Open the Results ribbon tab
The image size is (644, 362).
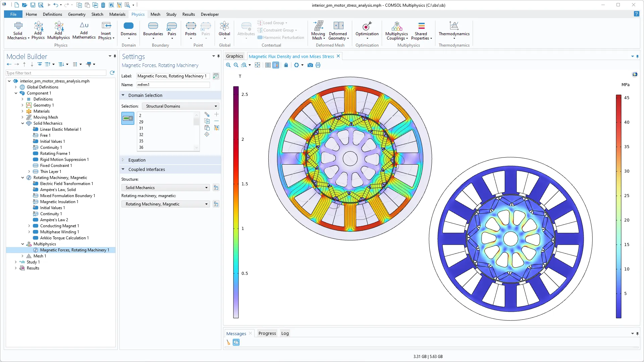tap(189, 14)
